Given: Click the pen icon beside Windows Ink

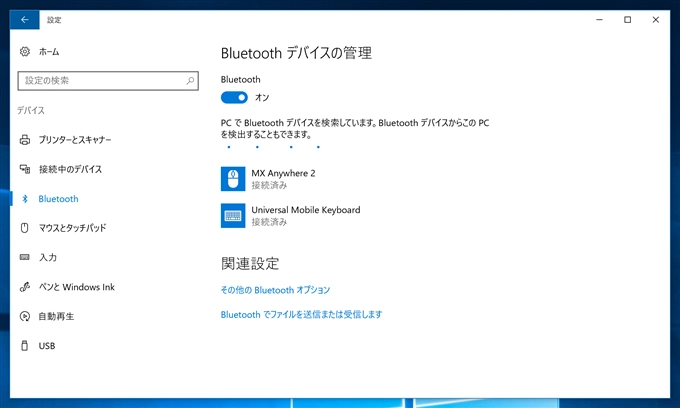Looking at the screenshot, I should [x=25, y=287].
